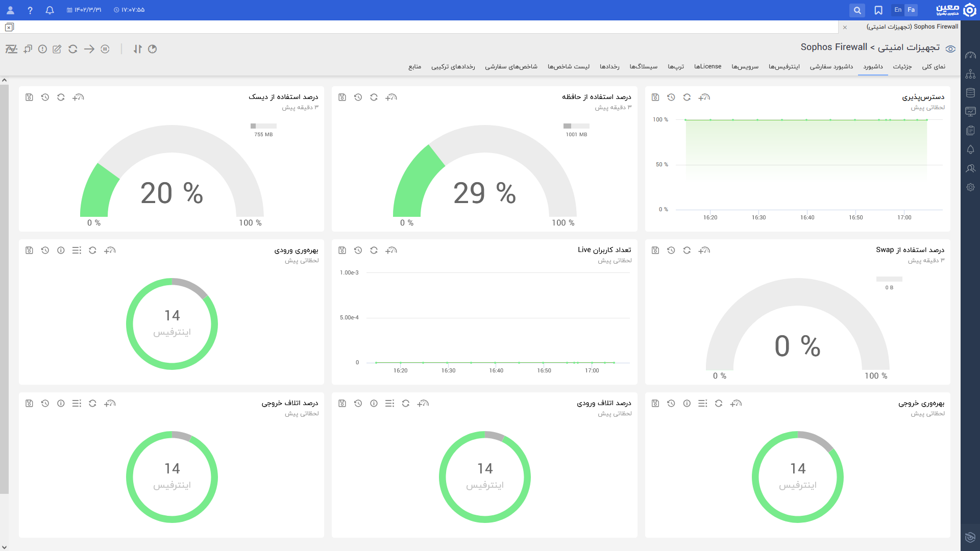Click the bookmark icon in the top bar
The height and width of the screenshot is (551, 980).
coord(878,10)
